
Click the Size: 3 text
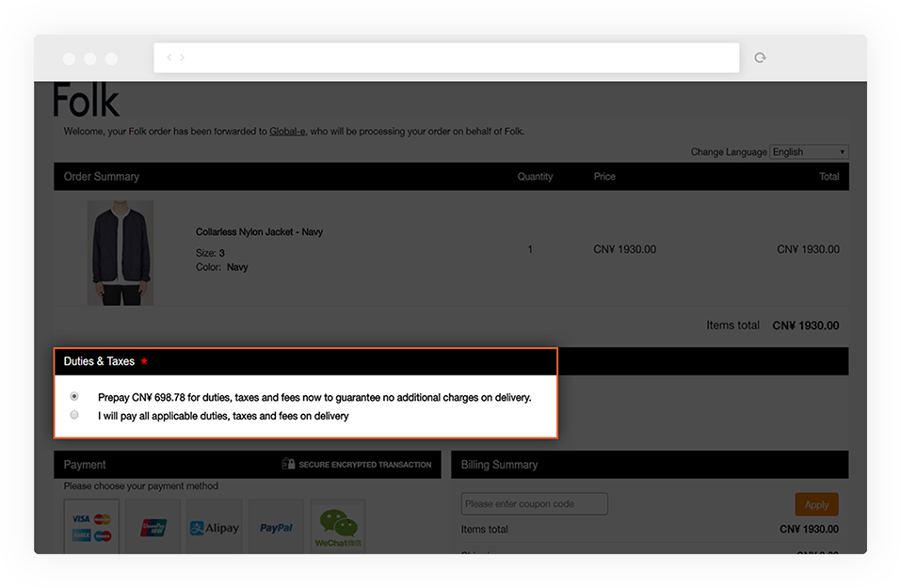click(210, 253)
